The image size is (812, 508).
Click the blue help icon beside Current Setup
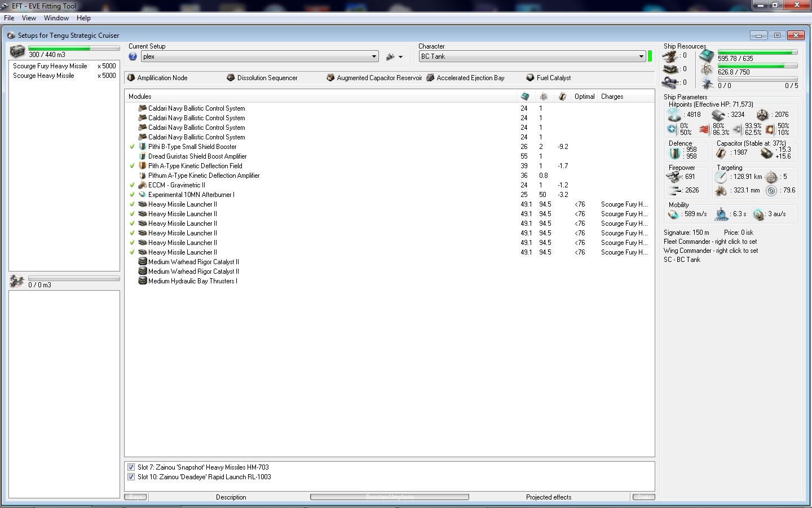[x=133, y=56]
